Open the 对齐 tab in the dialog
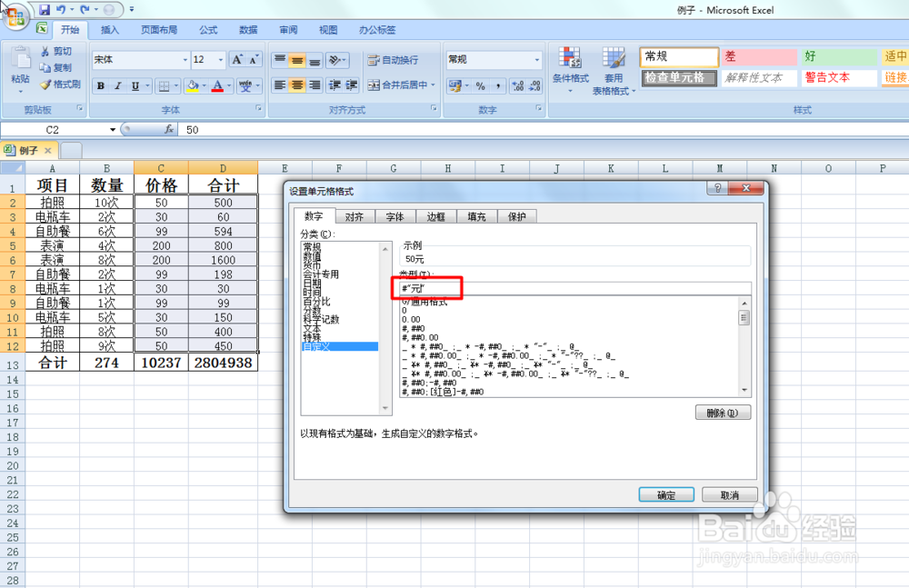 (355, 216)
